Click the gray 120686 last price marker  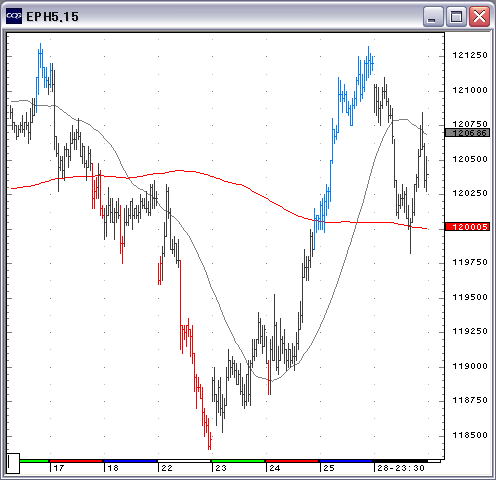pyautogui.click(x=467, y=133)
